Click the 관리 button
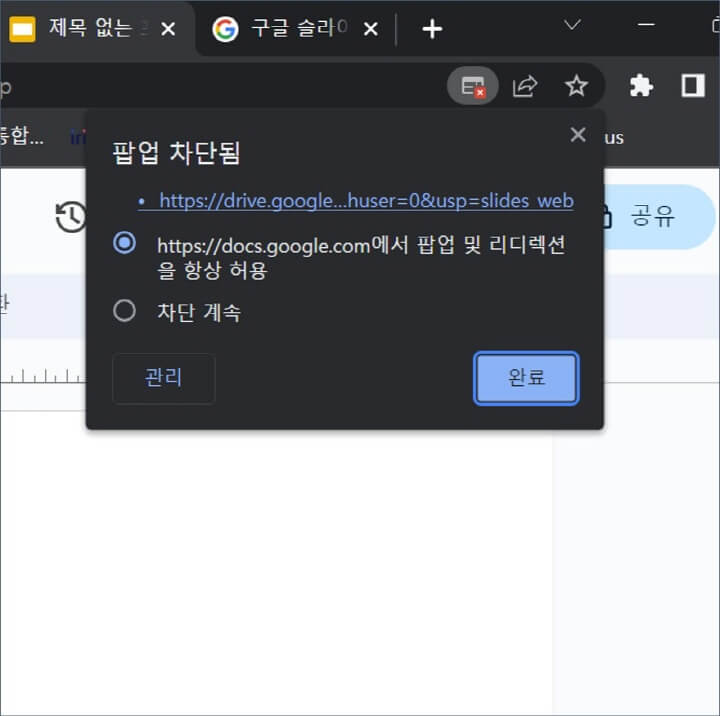 click(x=163, y=378)
